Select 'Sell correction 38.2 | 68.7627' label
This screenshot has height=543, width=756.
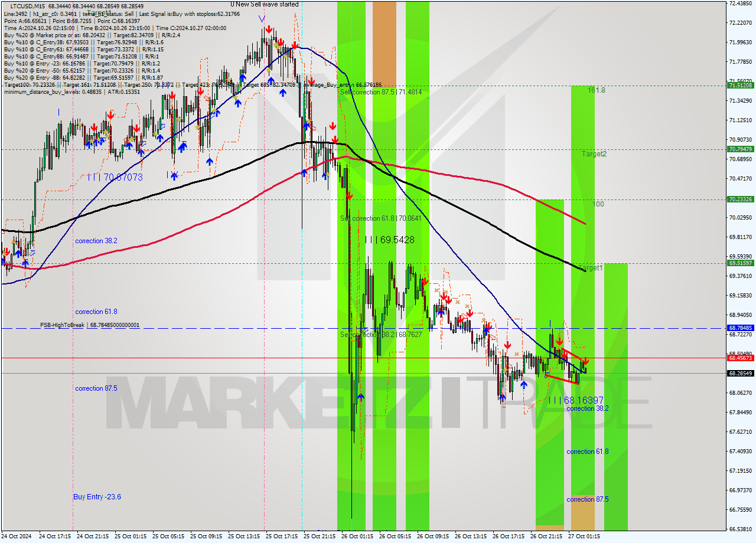[x=381, y=335]
